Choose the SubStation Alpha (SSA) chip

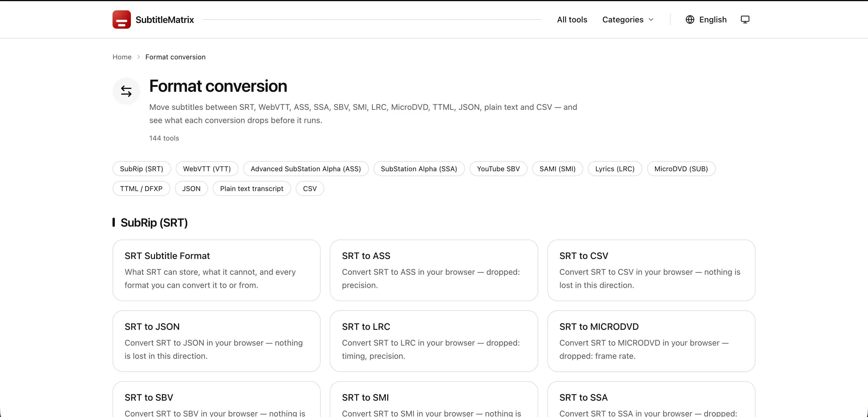click(x=419, y=169)
